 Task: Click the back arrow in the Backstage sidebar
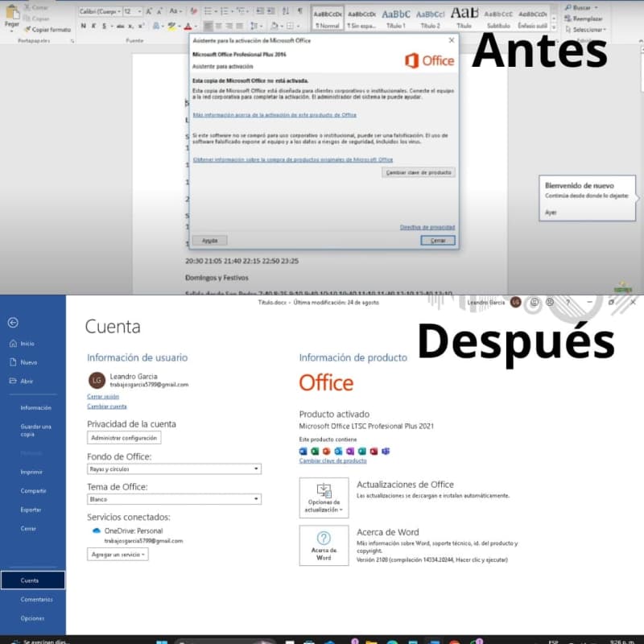13,322
